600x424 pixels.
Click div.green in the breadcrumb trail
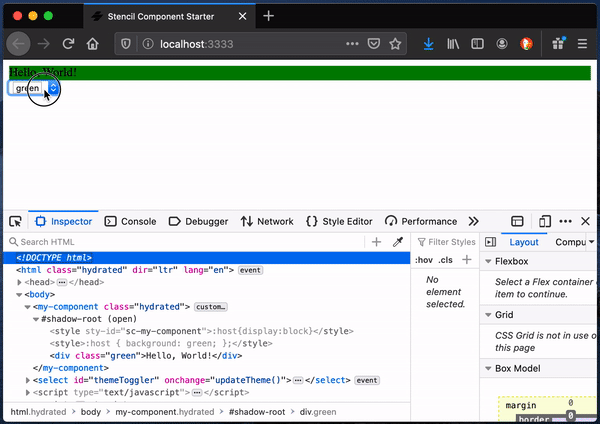[318, 412]
